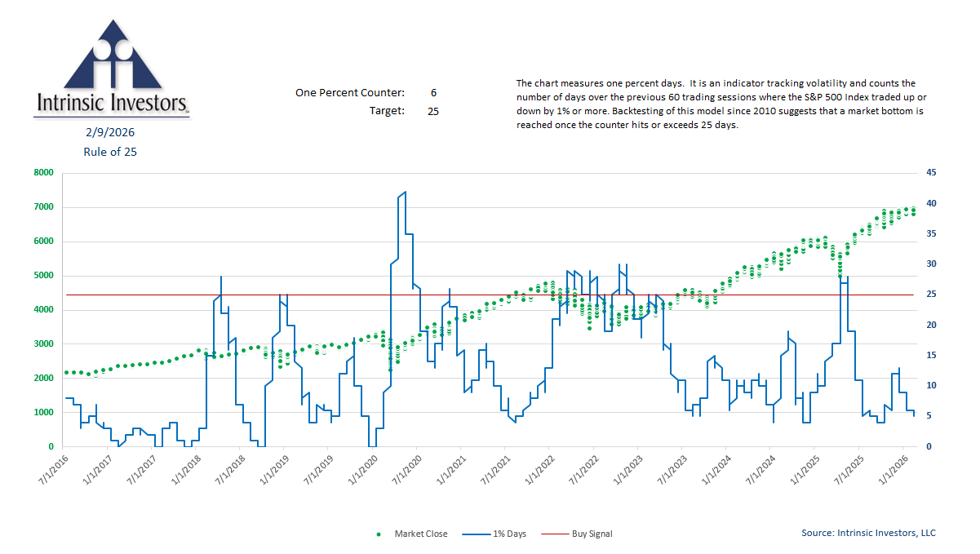Click the 2/9/2026 date label
The height and width of the screenshot is (554, 980).
tap(110, 132)
